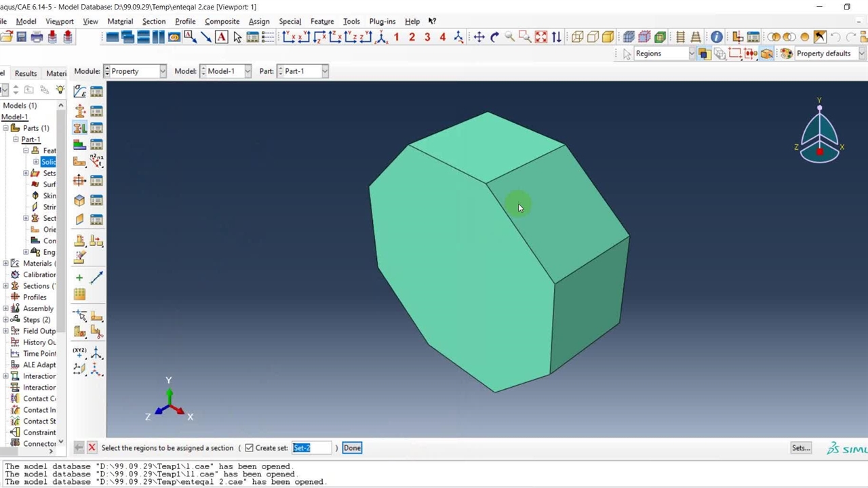Switch to the Results tab

click(x=26, y=73)
